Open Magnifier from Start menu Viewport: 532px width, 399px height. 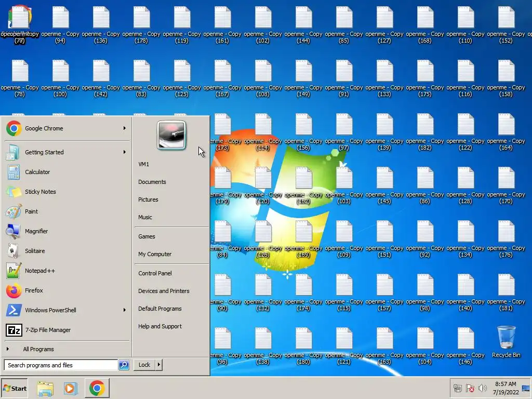[x=67, y=231]
